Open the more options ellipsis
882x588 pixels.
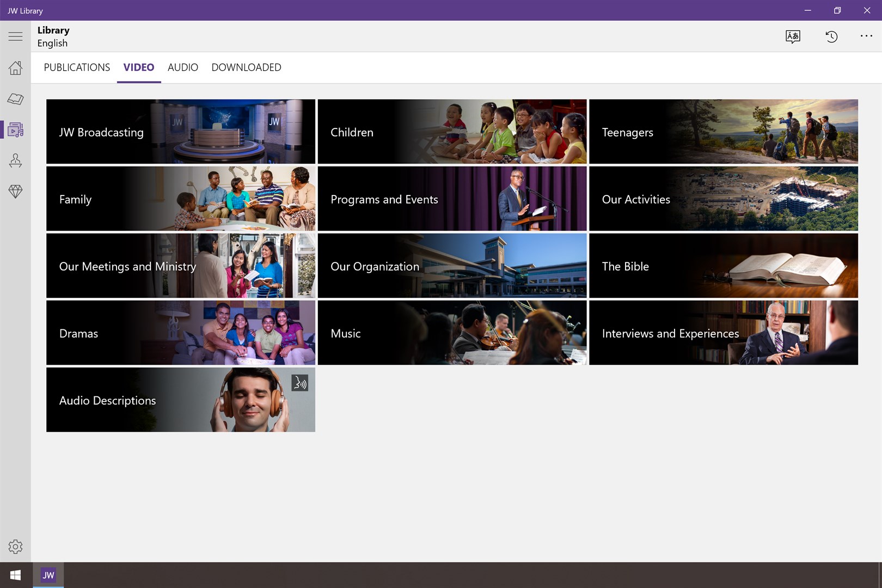click(866, 36)
